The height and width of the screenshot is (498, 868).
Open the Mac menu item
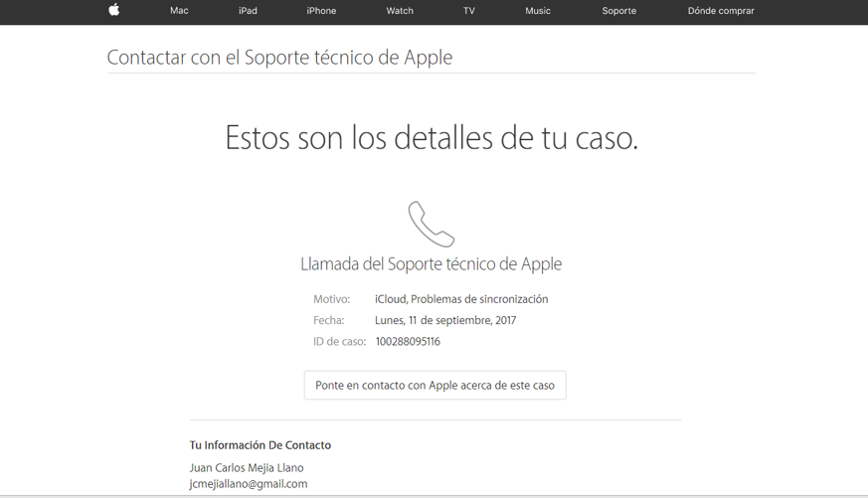pos(179,11)
